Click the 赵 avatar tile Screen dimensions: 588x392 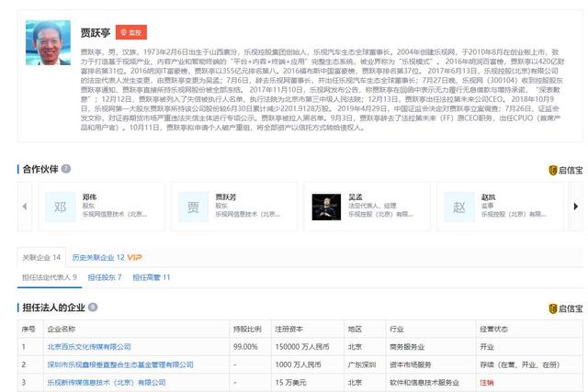click(x=459, y=207)
